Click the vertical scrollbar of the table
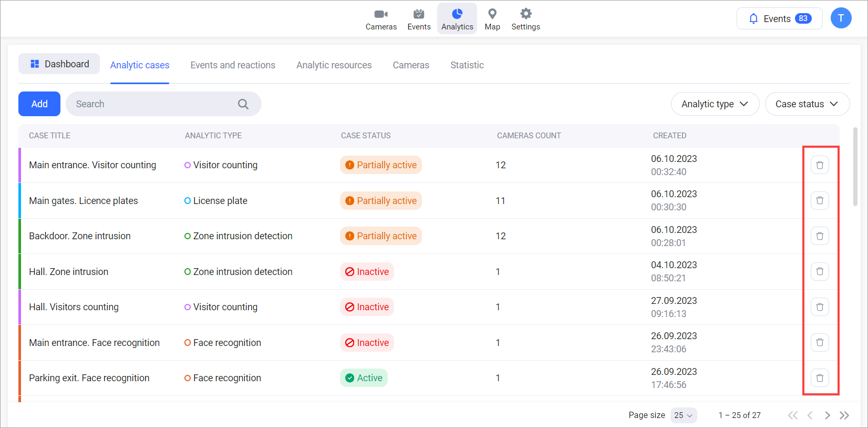868x428 pixels. [x=855, y=166]
